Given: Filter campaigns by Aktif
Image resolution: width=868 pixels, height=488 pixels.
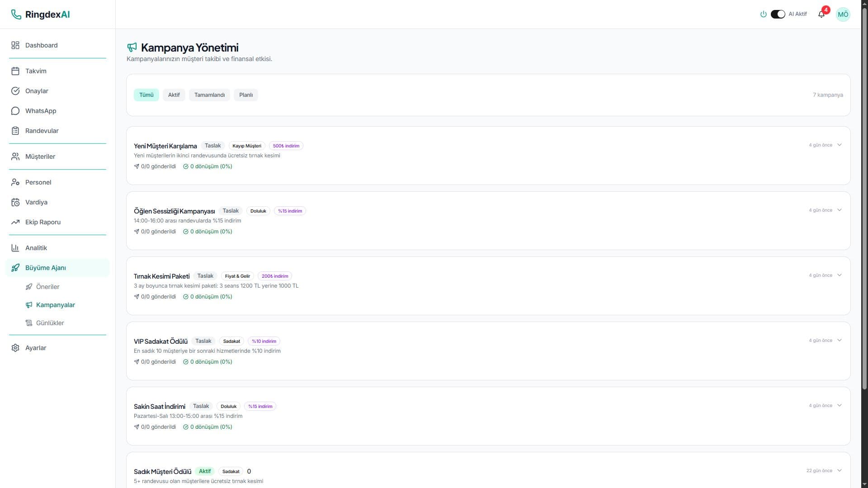Looking at the screenshot, I should pos(174,95).
